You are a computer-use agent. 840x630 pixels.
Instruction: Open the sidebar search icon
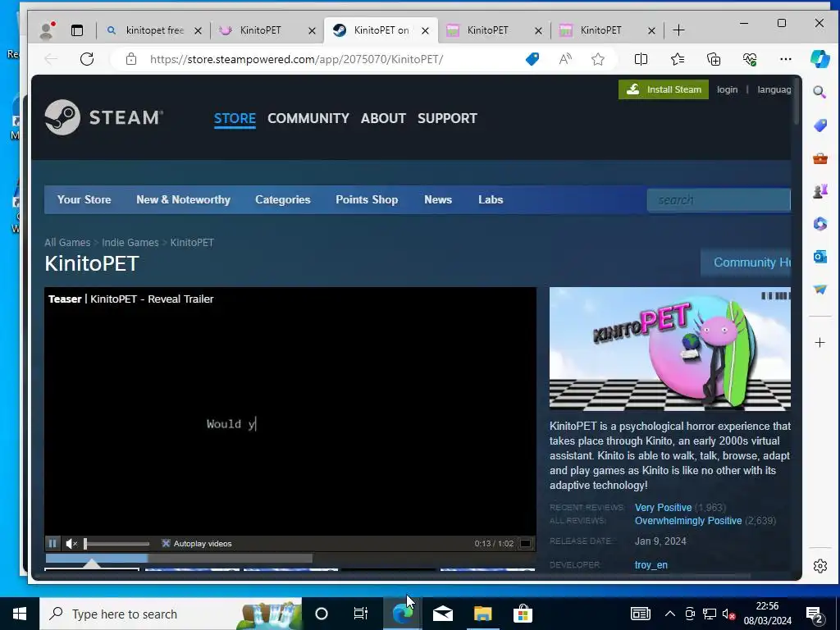tap(819, 92)
